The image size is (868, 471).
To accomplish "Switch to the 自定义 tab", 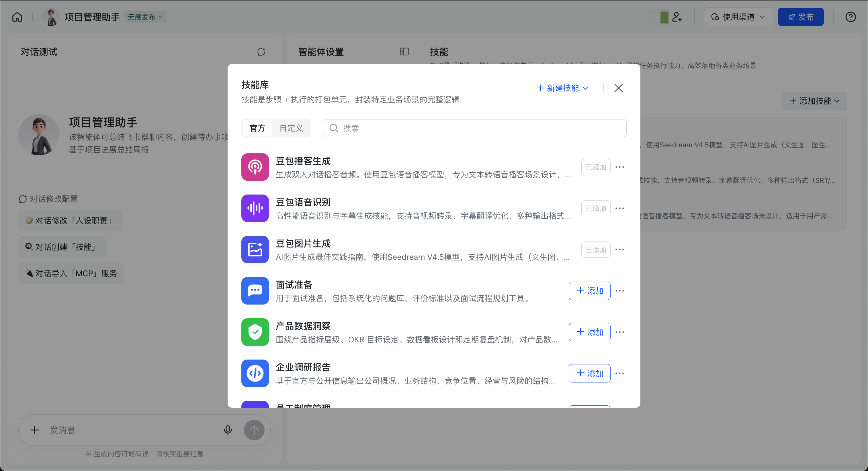I will coord(291,128).
